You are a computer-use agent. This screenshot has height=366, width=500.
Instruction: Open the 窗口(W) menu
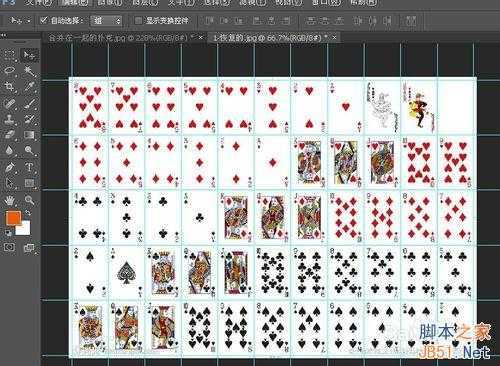(x=325, y=3)
